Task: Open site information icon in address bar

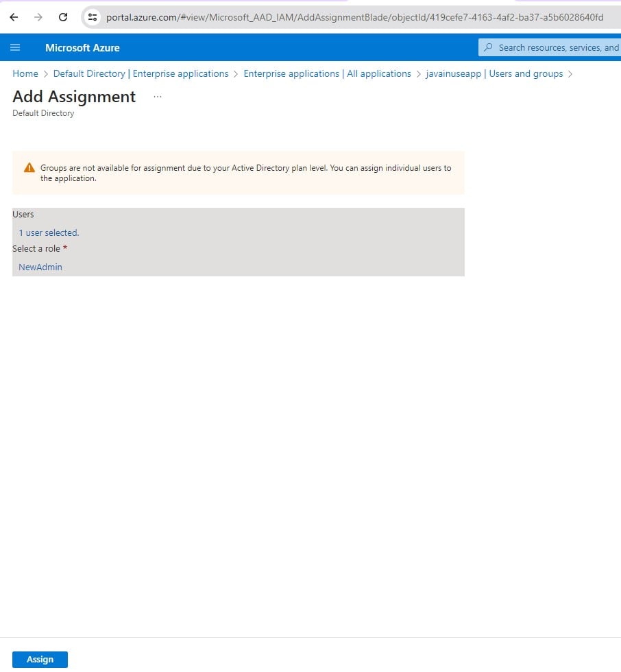Action: [x=93, y=17]
